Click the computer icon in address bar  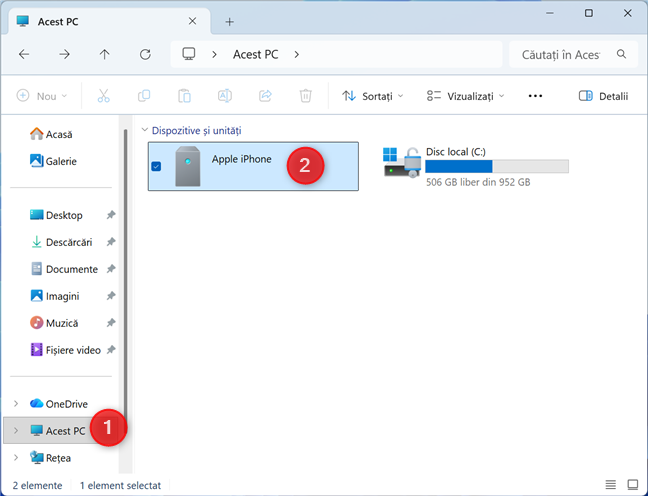click(189, 54)
